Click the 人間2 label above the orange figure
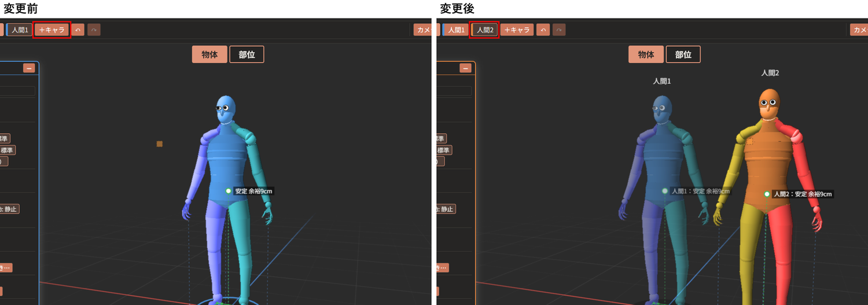Screen dimensions: 868x305 click(770, 73)
